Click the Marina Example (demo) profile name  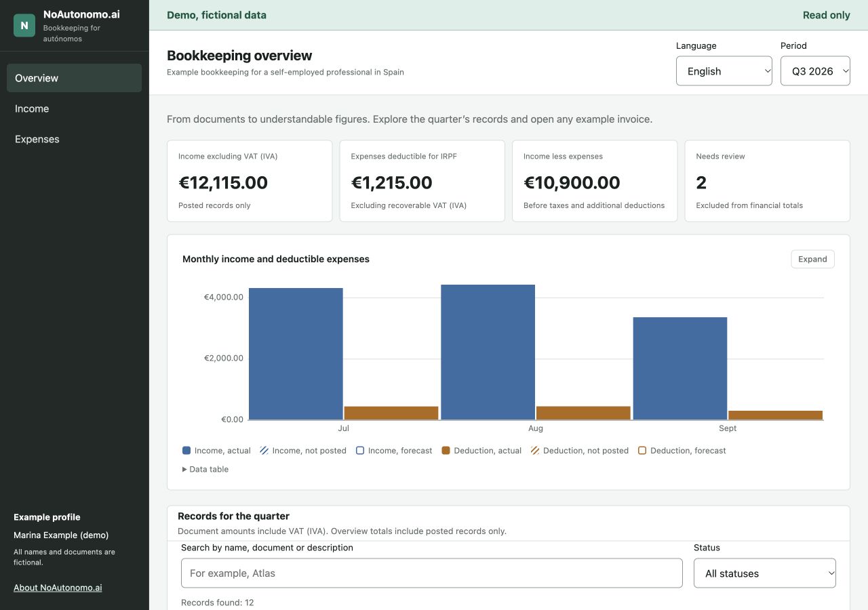click(x=61, y=535)
